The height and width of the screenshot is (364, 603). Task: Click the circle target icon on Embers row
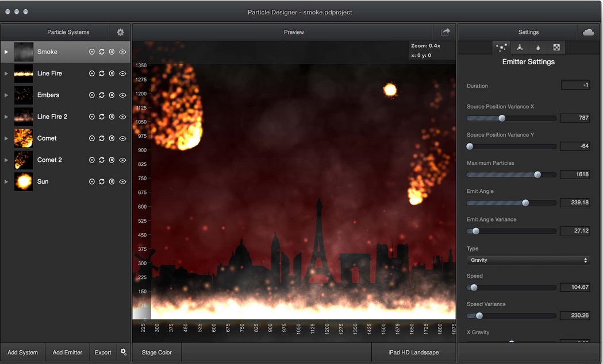click(92, 95)
